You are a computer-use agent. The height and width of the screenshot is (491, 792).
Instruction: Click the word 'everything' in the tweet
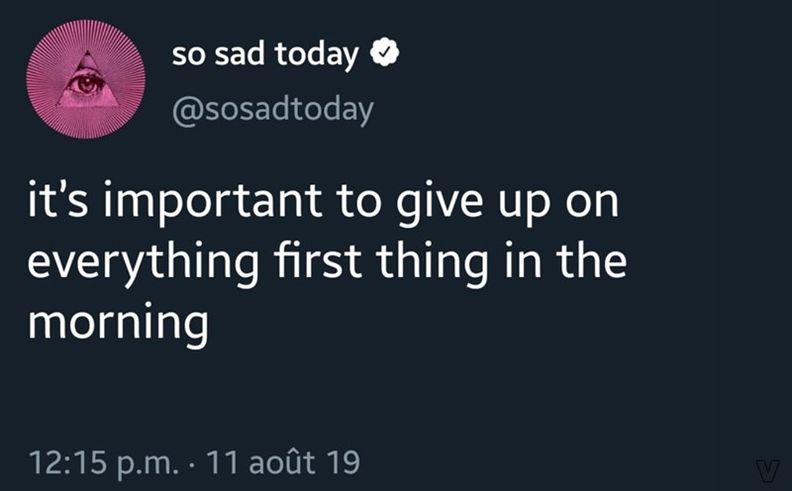pyautogui.click(x=143, y=263)
